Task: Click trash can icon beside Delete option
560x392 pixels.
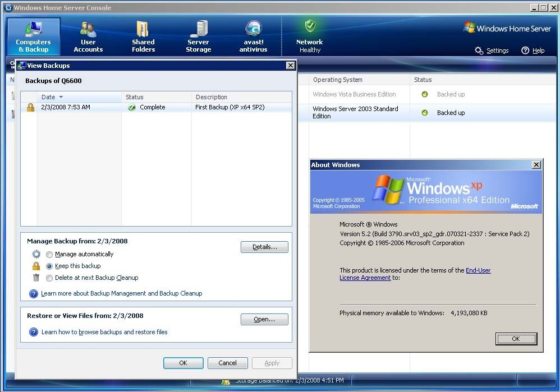Action: point(36,278)
